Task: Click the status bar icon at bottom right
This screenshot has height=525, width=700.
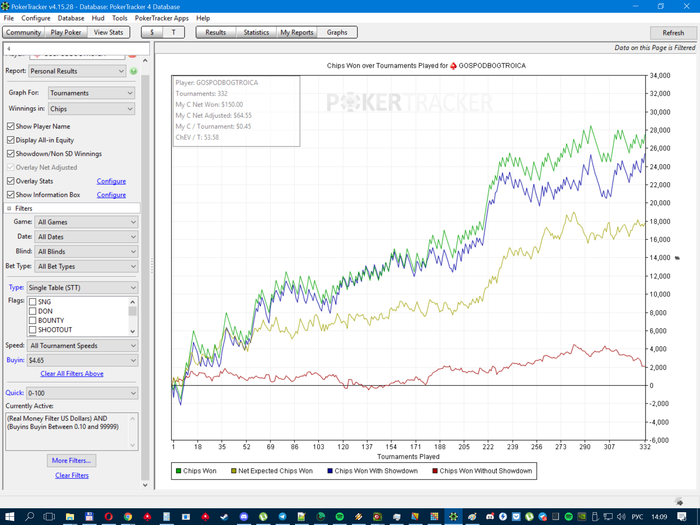Action: 679,501
